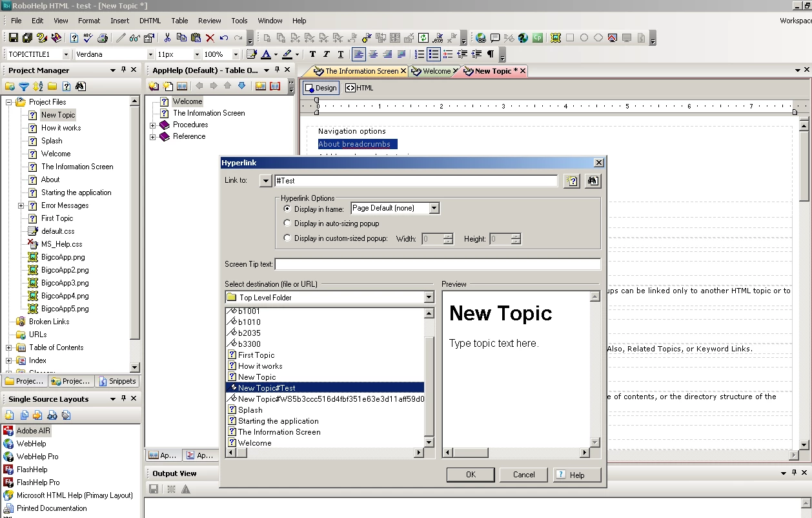Viewport: 812px width, 518px height.
Task: Open highlight color picker arrow
Action: click(x=297, y=54)
